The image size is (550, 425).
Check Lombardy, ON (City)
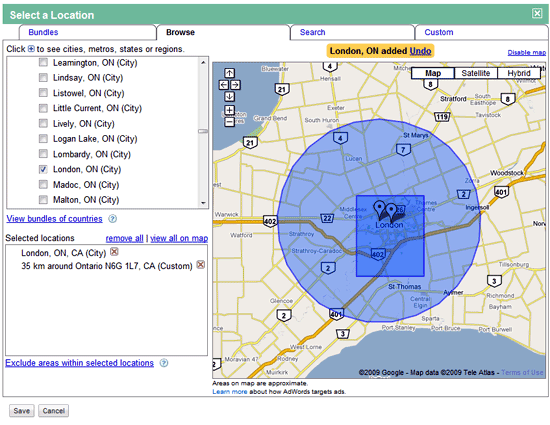(x=43, y=154)
